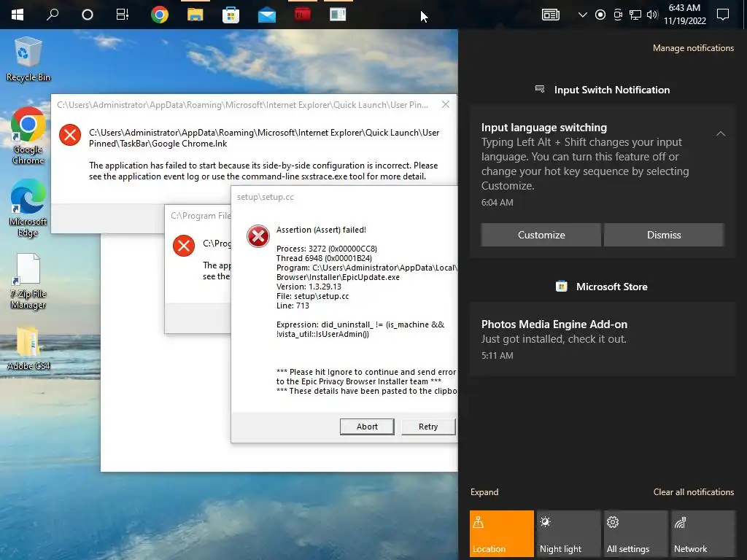Select Google Chrome desktop shortcut

coord(28,136)
